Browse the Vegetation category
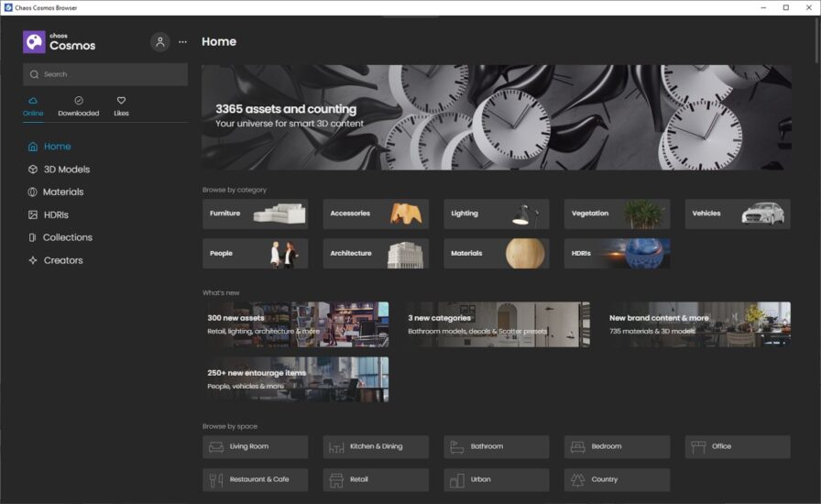The height and width of the screenshot is (504, 821). point(617,214)
